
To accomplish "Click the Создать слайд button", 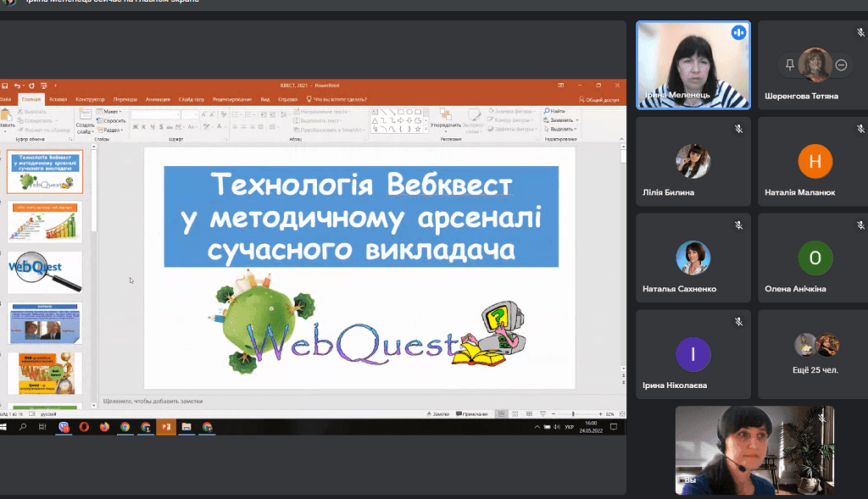I will click(85, 121).
